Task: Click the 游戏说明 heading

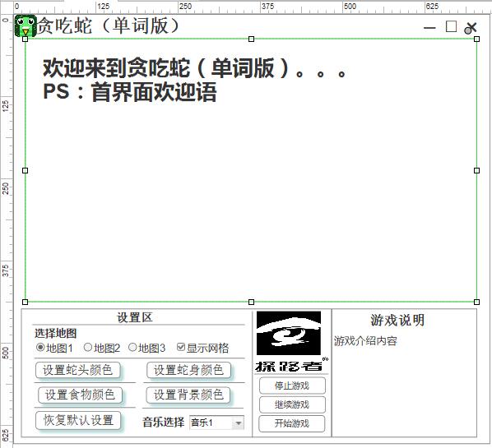Action: point(397,321)
